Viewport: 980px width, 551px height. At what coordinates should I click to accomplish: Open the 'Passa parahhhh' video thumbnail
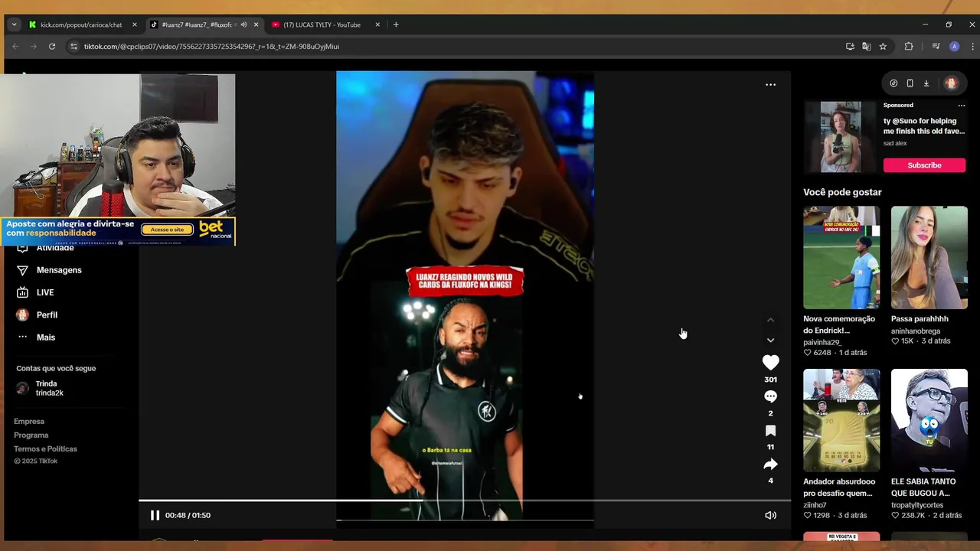(929, 257)
